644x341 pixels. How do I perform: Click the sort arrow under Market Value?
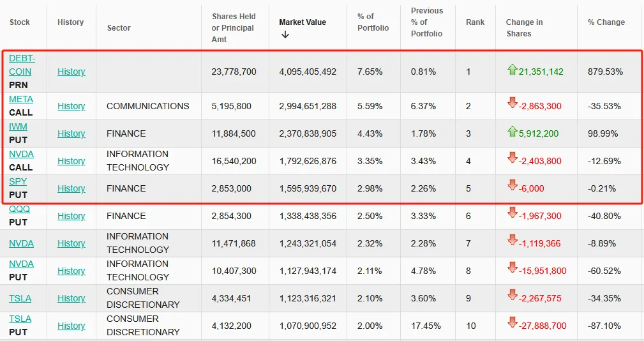tap(285, 35)
